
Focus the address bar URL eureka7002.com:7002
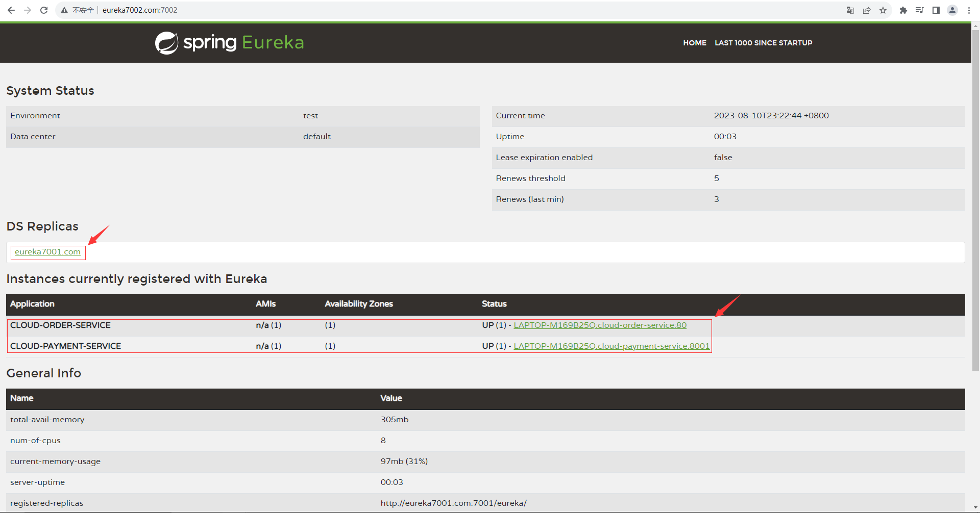click(x=140, y=10)
